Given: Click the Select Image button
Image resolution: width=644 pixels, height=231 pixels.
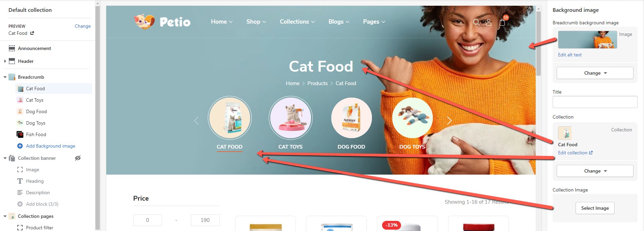Looking at the screenshot, I should point(595,208).
